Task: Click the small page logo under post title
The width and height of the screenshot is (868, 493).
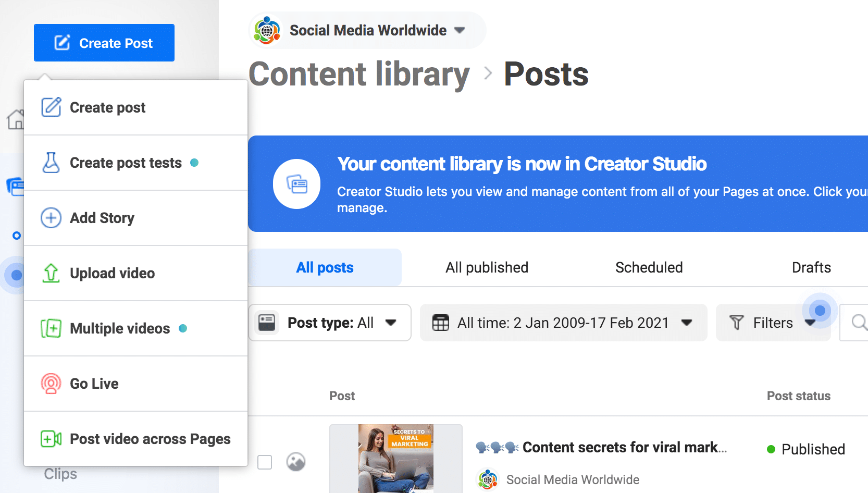Action: pos(488,479)
